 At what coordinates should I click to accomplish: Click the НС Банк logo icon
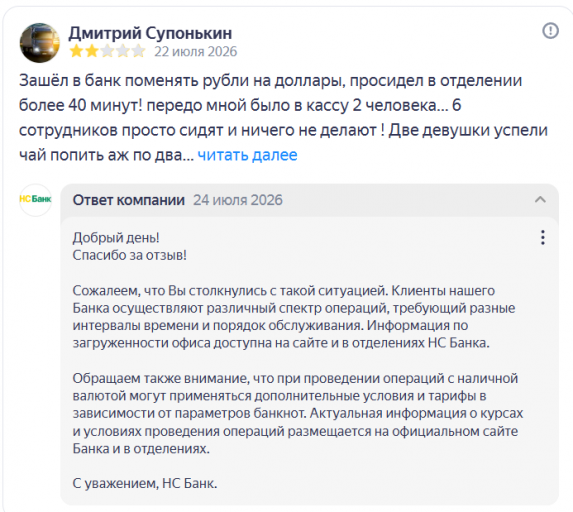pos(35,200)
